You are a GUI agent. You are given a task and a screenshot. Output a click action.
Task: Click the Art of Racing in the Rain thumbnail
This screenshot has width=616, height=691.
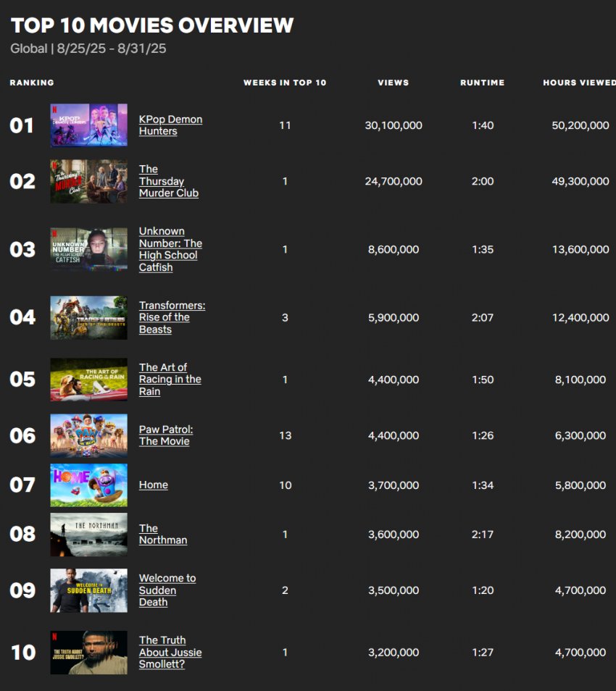point(88,380)
